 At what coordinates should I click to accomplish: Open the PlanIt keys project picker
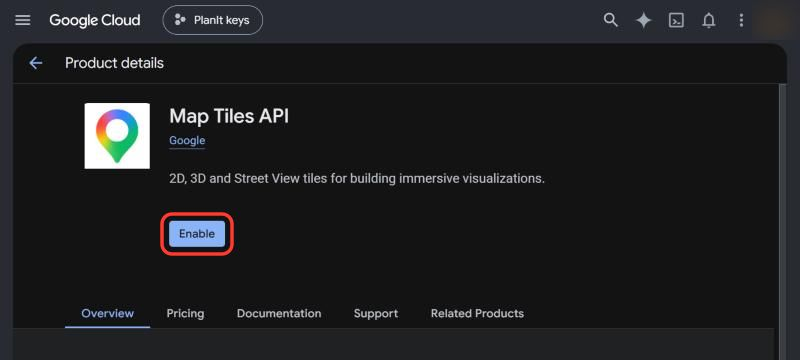[x=213, y=20]
